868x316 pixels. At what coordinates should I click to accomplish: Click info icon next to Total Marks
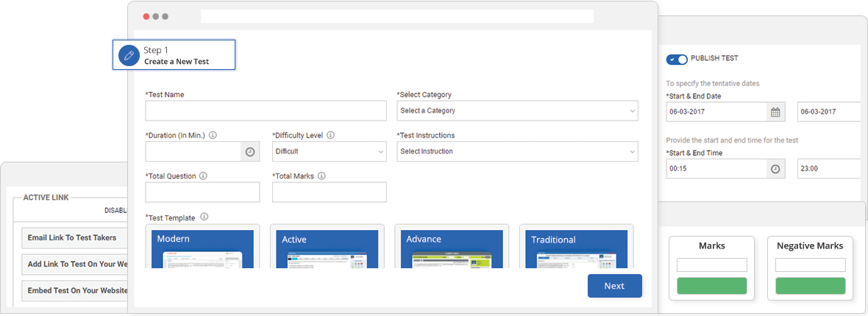click(x=321, y=176)
